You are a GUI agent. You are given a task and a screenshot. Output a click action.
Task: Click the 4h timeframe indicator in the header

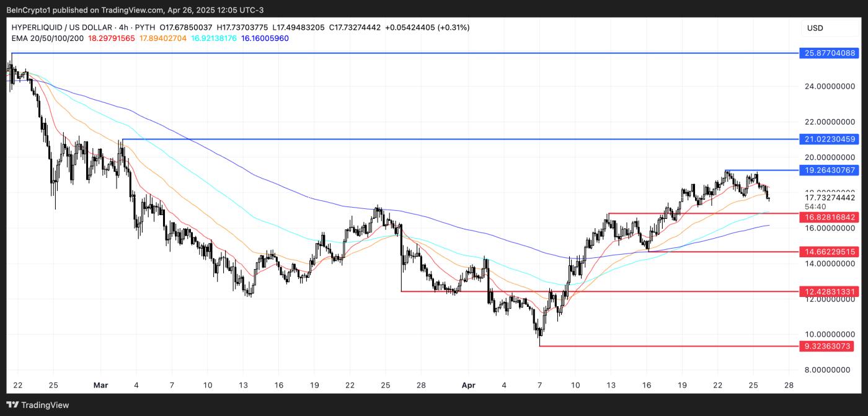[122, 27]
